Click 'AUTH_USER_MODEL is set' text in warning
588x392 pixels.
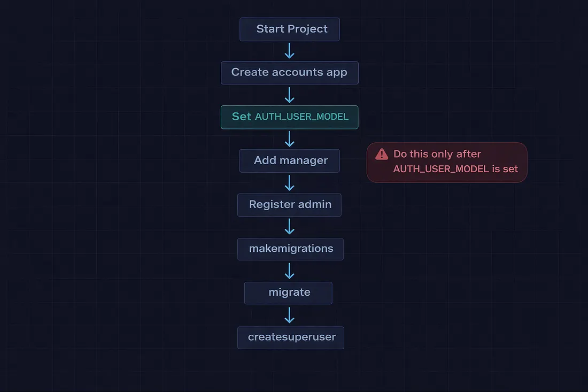tap(455, 169)
